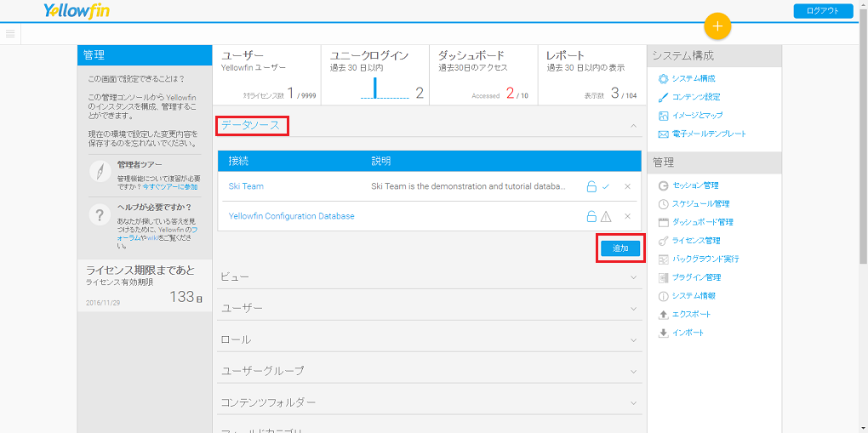Screen dimensions: 868x433
Task: Click the ユニークログイン chart card
Action: pyautogui.click(x=374, y=76)
